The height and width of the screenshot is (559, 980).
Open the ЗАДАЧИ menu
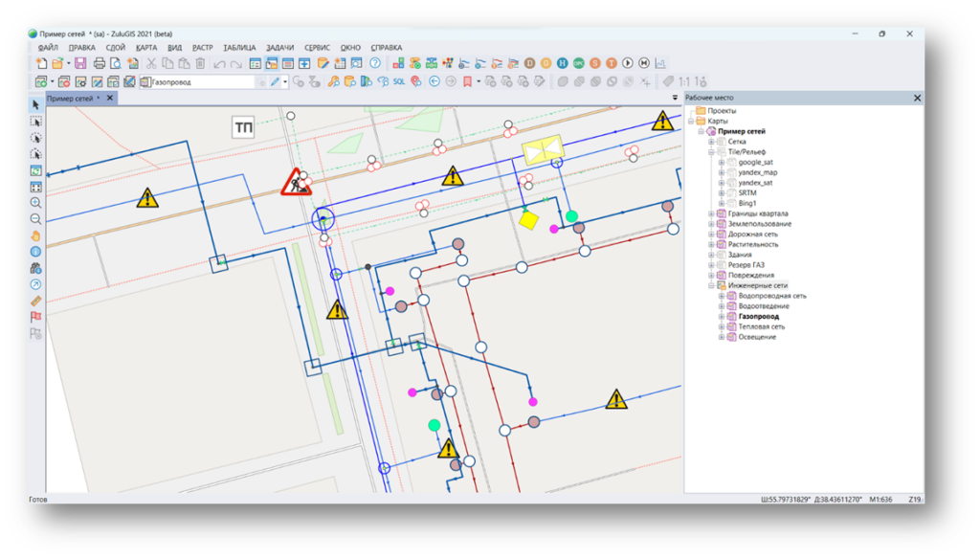279,48
